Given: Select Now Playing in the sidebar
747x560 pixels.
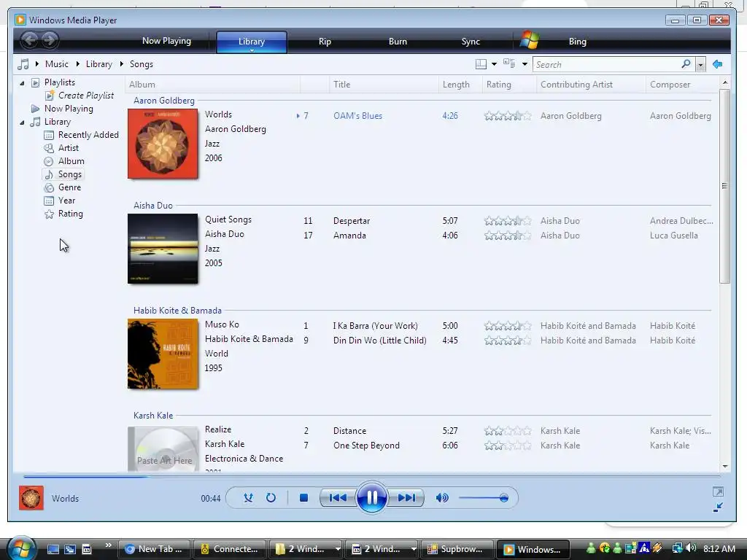Looking at the screenshot, I should 69,109.
